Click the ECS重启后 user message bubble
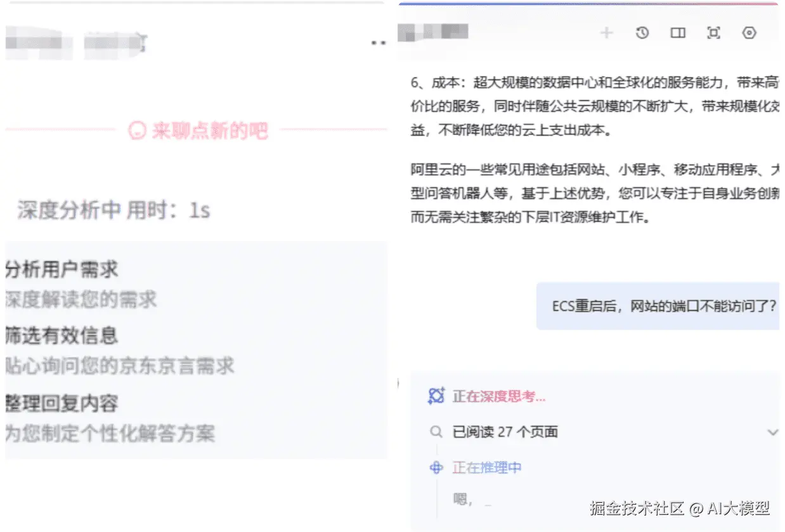Screen dimensions: 785x532 click(x=658, y=306)
